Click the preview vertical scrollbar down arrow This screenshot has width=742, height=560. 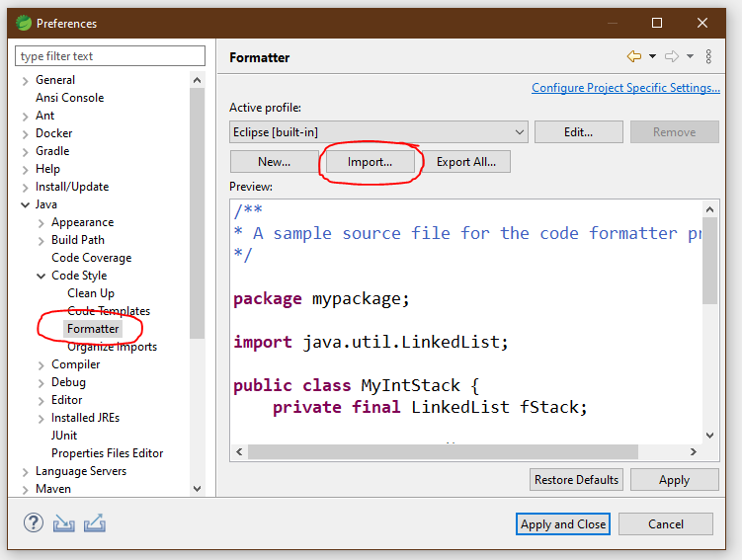click(709, 436)
